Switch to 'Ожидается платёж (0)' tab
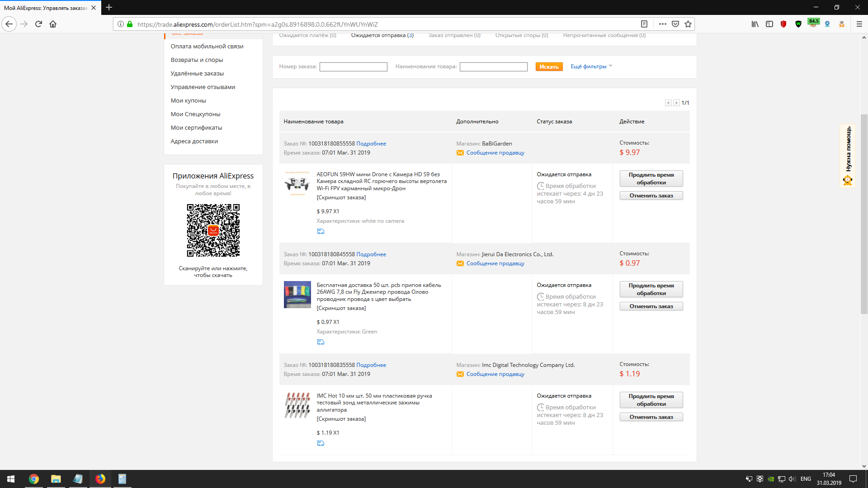This screenshot has width=868, height=488. pos(307,35)
